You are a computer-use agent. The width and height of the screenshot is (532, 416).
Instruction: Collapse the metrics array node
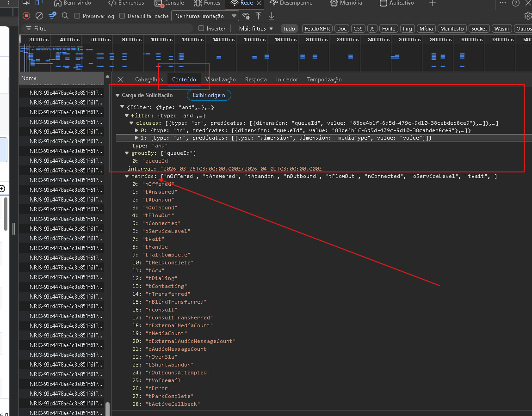(127, 176)
